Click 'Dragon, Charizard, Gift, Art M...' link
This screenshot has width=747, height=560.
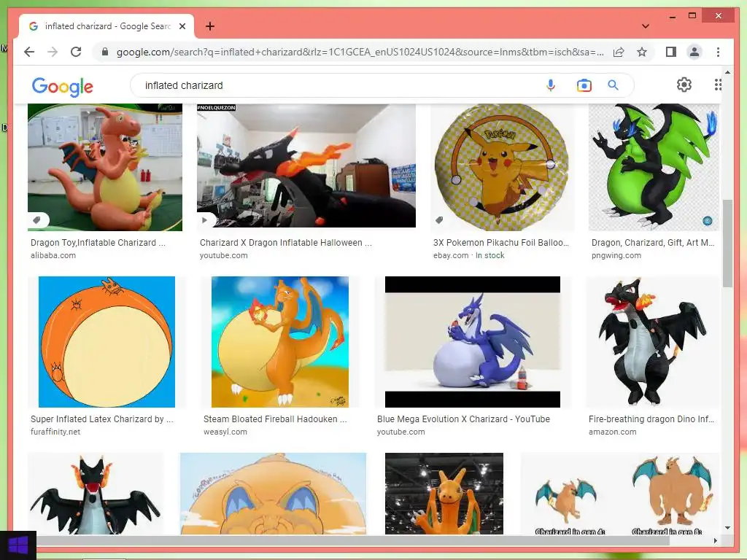(653, 242)
